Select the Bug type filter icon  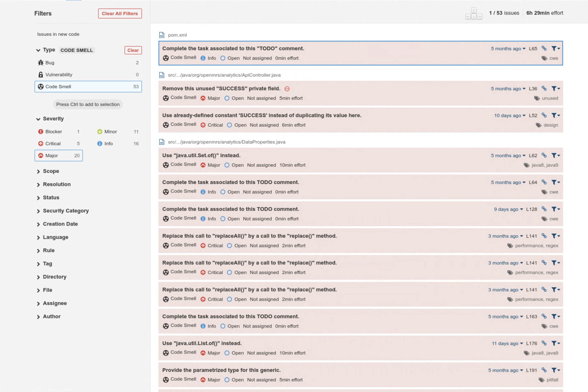click(x=41, y=62)
